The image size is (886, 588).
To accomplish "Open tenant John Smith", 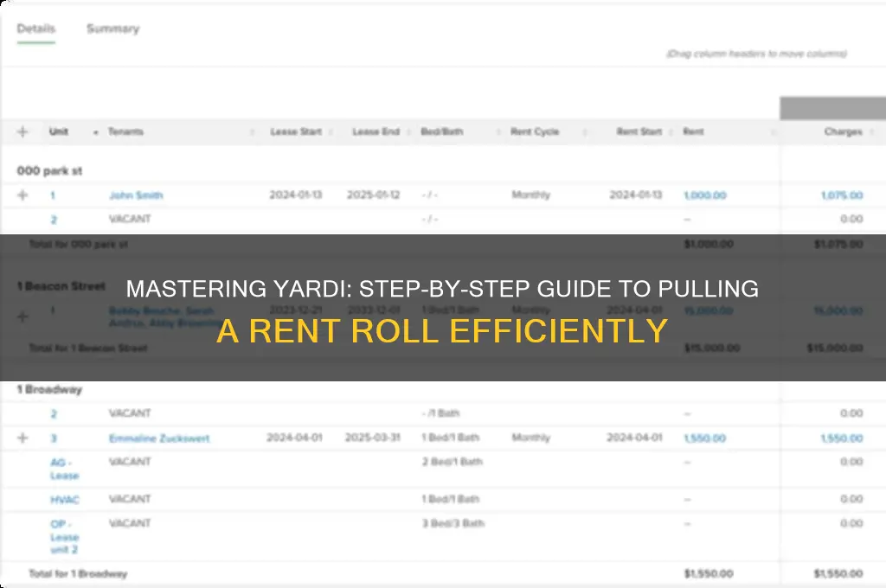I will click(x=136, y=195).
